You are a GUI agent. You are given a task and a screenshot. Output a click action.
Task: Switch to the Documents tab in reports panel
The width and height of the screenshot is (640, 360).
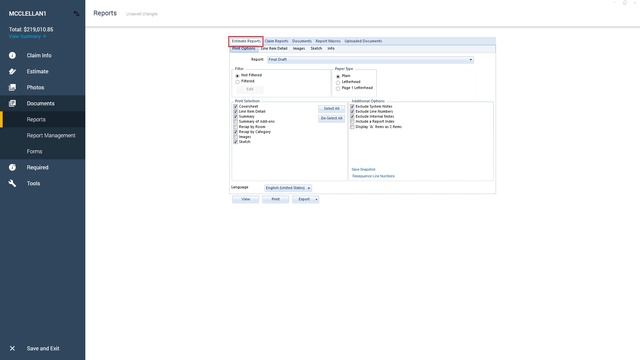click(302, 41)
